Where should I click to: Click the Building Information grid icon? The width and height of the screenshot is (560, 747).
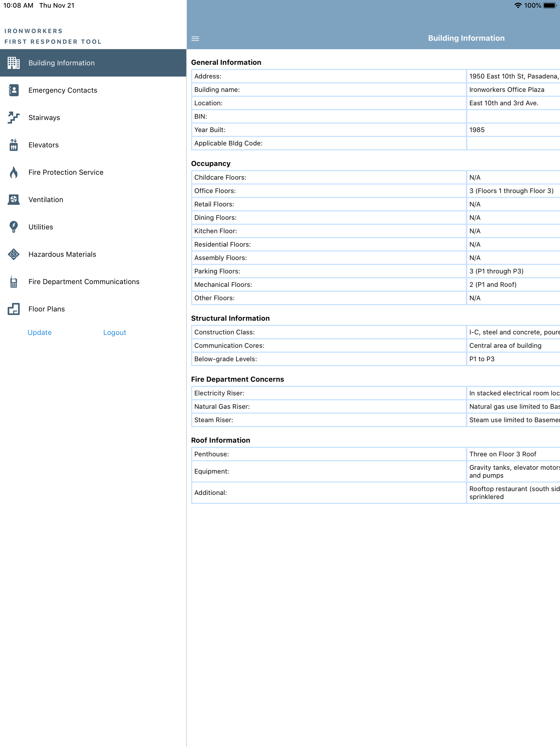coord(13,63)
